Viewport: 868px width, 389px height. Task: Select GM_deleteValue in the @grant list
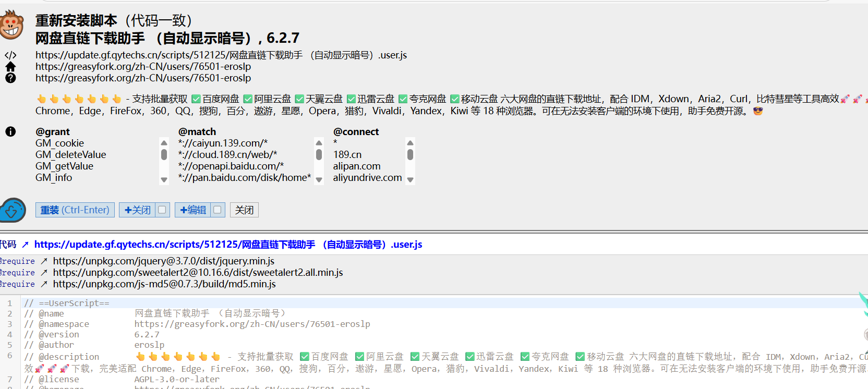pos(71,154)
